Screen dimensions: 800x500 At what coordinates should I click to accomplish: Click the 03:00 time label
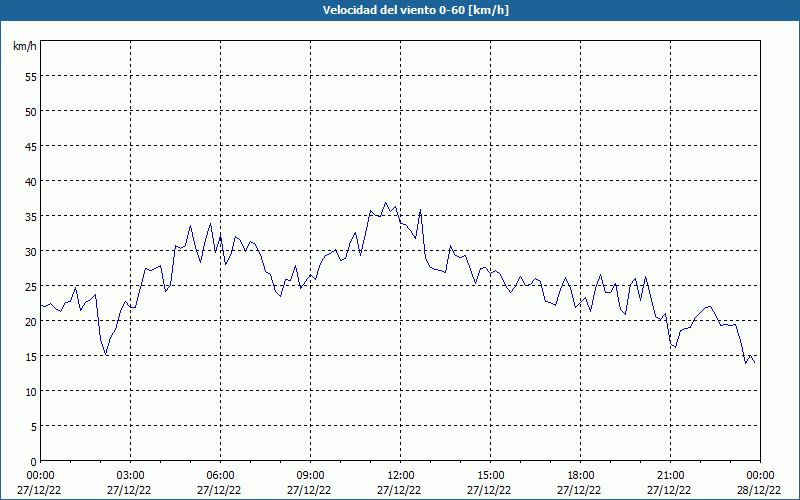coord(131,476)
